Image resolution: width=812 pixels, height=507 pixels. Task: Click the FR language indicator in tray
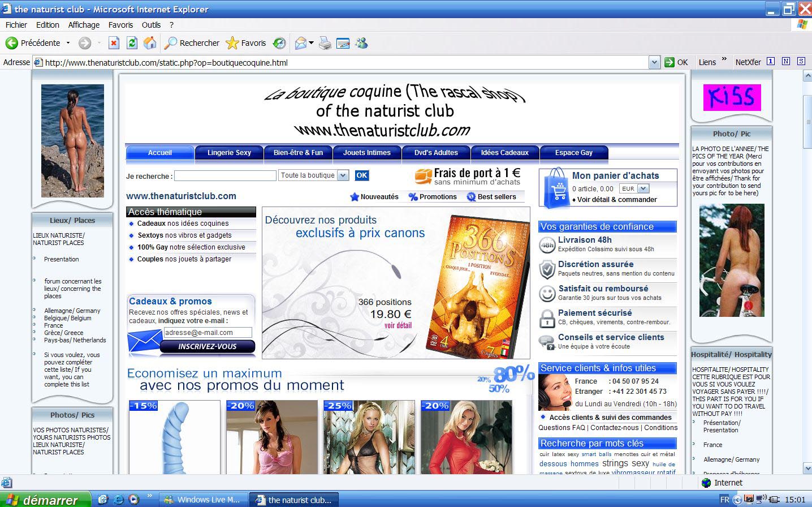(724, 500)
